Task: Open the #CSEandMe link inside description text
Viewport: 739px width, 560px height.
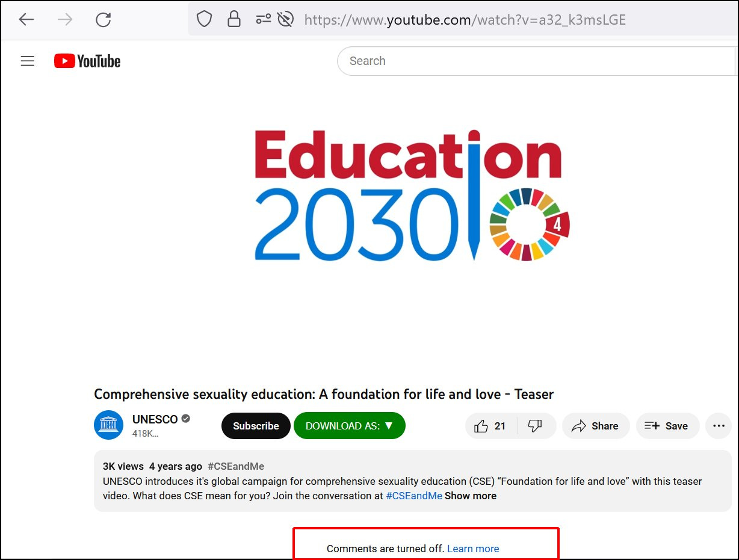Action: click(x=414, y=496)
